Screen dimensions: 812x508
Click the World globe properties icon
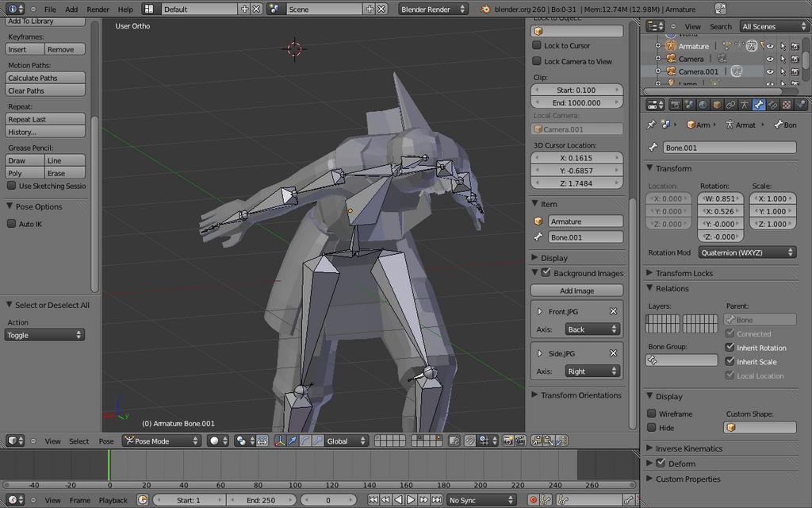coord(703,104)
